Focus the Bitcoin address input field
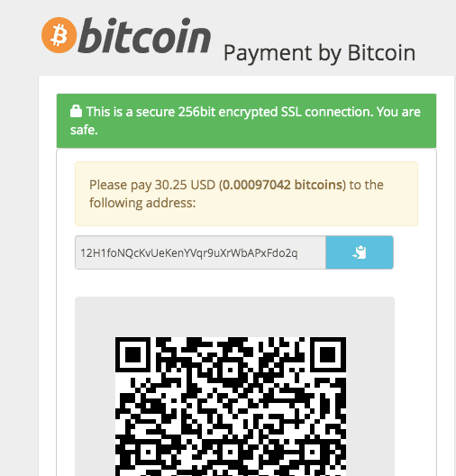The image size is (456, 476). (x=201, y=252)
